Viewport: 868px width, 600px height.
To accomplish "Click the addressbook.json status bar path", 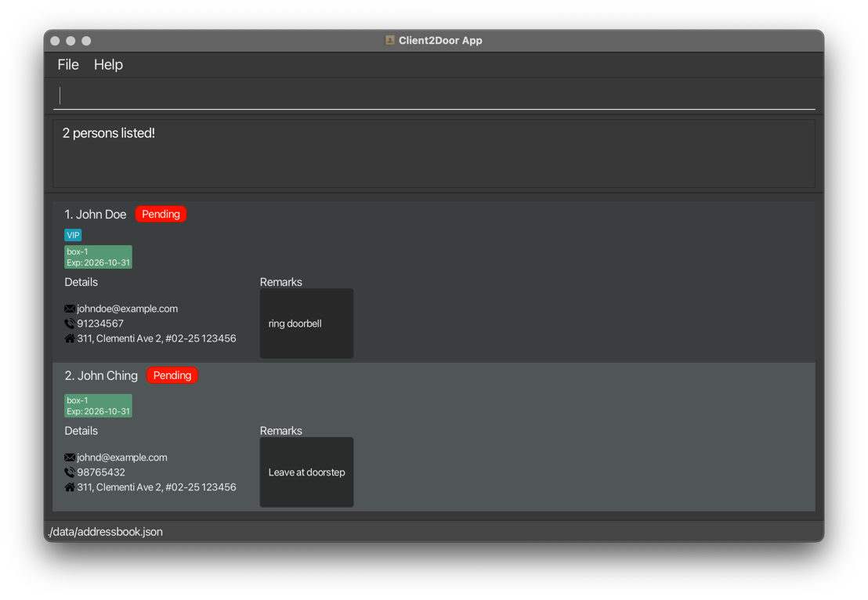I will click(106, 532).
